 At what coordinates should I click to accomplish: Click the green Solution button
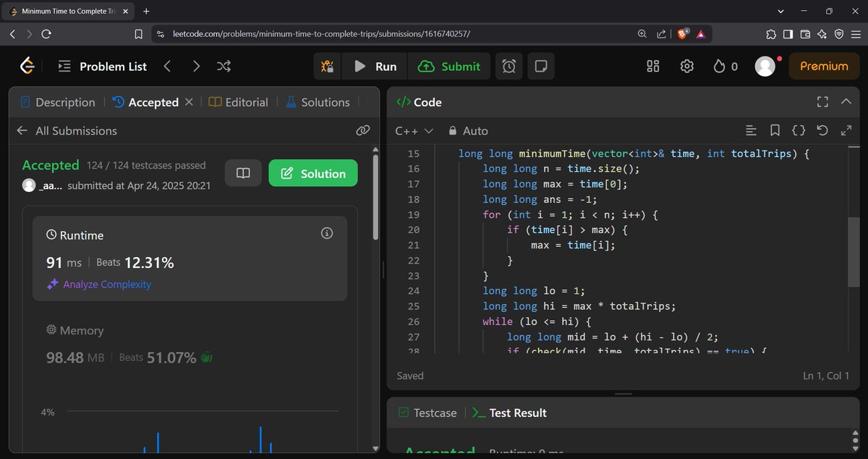(x=313, y=173)
